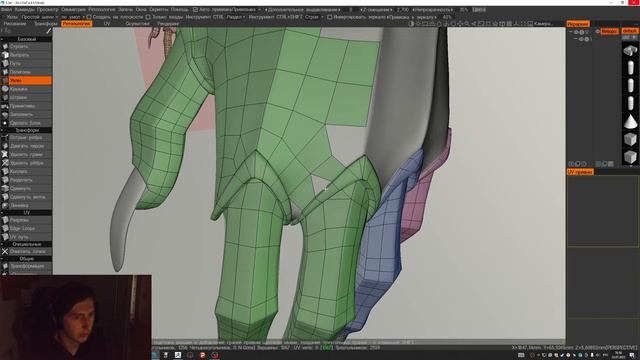640x360 pixels.
Task: Select the Примитивы tool
Action: (x=26, y=106)
